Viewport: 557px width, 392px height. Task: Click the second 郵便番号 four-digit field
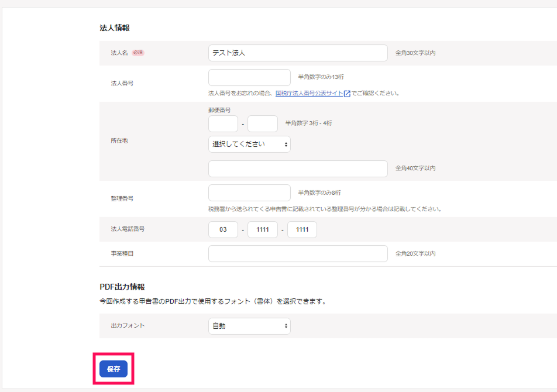pyautogui.click(x=263, y=124)
